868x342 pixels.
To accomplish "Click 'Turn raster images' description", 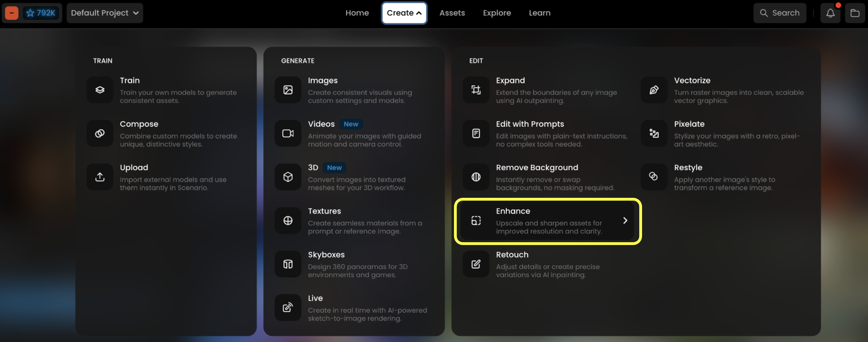I will coord(739,97).
